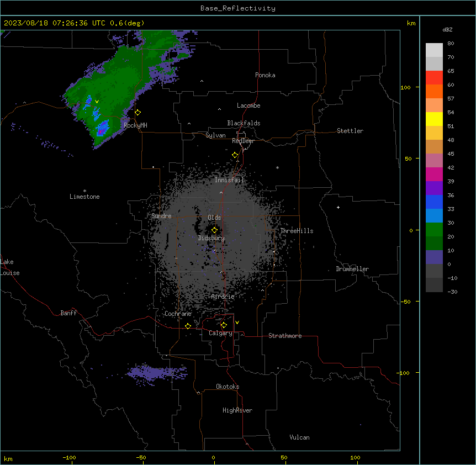This screenshot has width=476, height=465.
Task: Click the Blackfalds city label
Action: (x=244, y=123)
